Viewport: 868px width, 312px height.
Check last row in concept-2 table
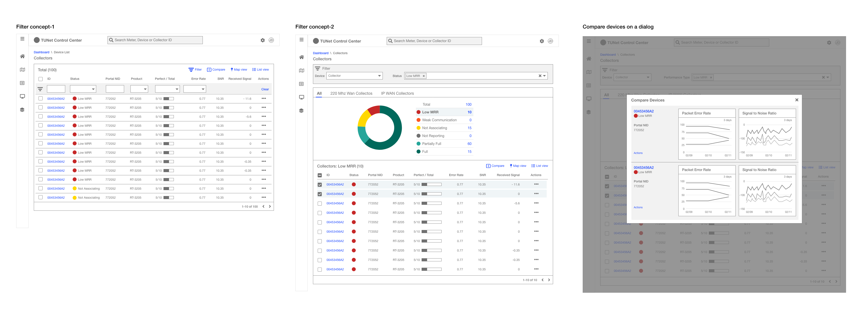tap(320, 270)
